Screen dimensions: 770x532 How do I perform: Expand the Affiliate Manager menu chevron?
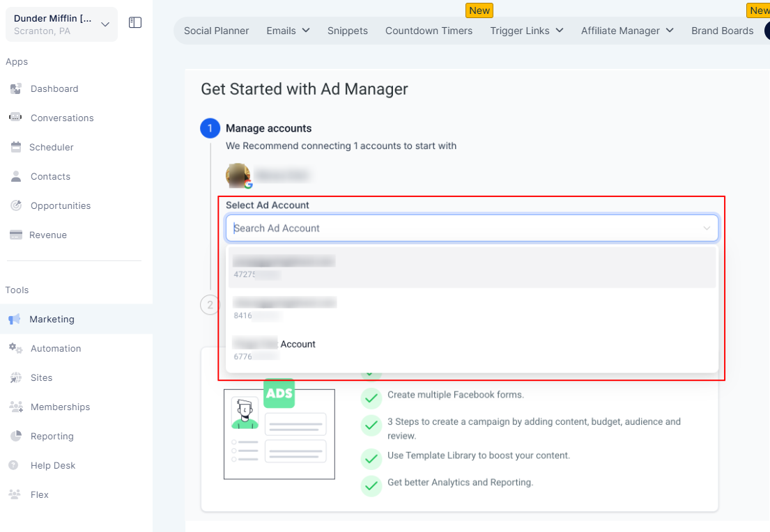click(670, 31)
